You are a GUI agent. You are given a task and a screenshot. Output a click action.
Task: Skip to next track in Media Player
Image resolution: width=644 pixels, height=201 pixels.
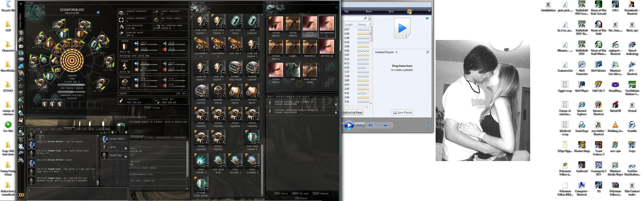pos(360,125)
